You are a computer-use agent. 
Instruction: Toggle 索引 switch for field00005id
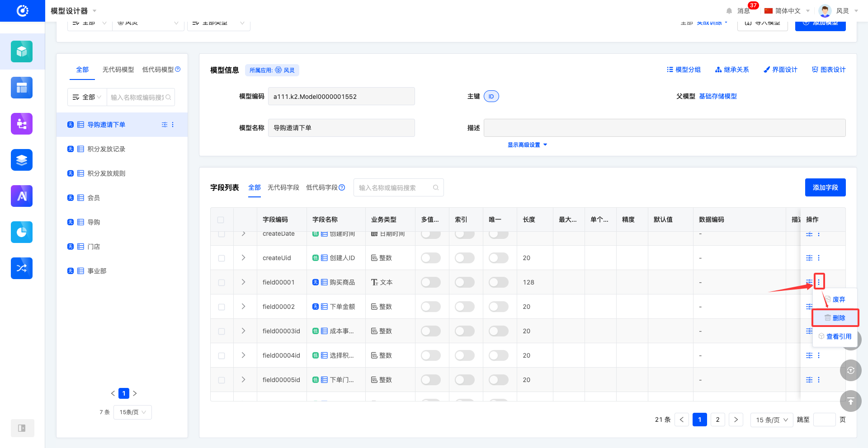(465, 380)
